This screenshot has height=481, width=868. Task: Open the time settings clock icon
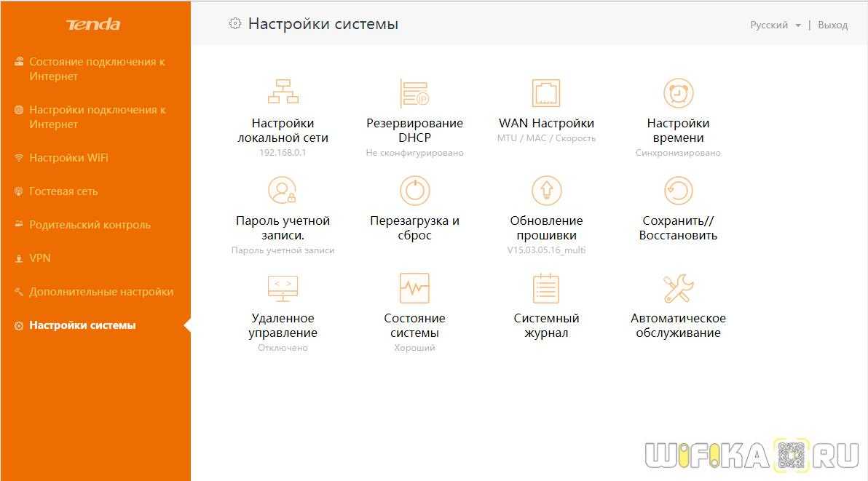coord(678,93)
